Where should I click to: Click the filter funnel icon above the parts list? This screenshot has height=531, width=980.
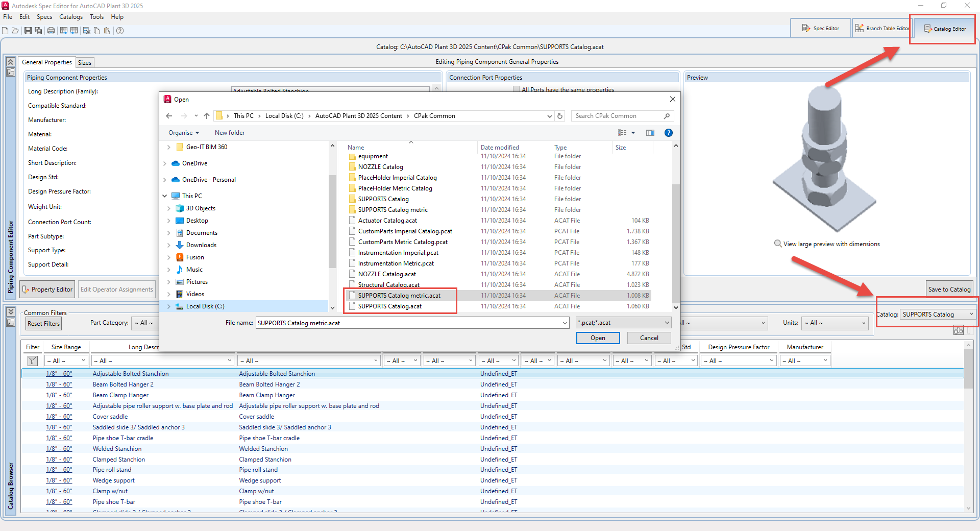[32, 360]
